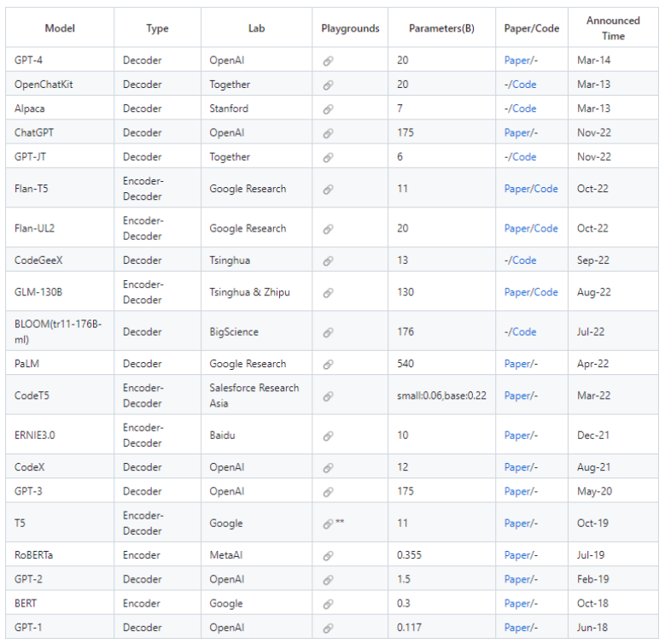
Task: Click Flan-T5 playground link icon
Action: [328, 189]
